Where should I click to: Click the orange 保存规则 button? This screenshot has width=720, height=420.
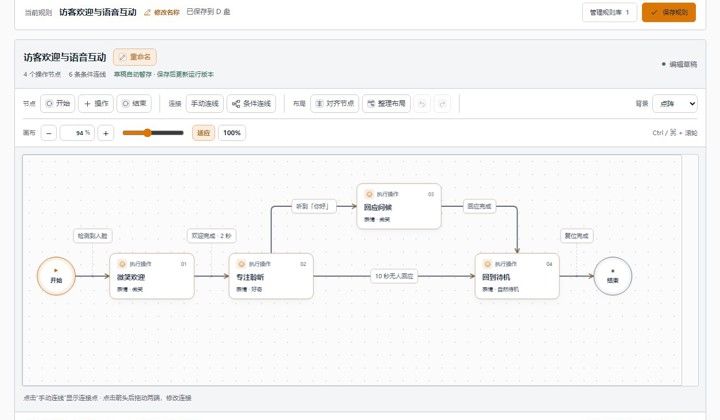[669, 12]
